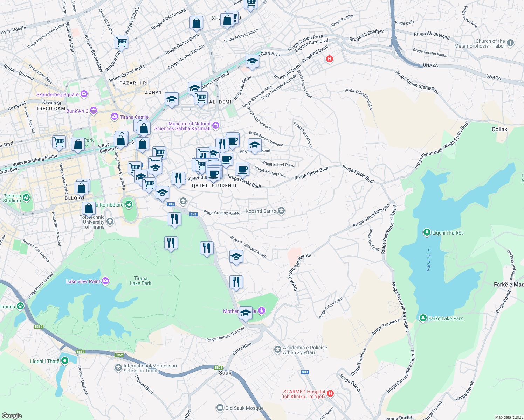
Task: Select the Liqeni i Farkës park icon
Action: point(427,232)
